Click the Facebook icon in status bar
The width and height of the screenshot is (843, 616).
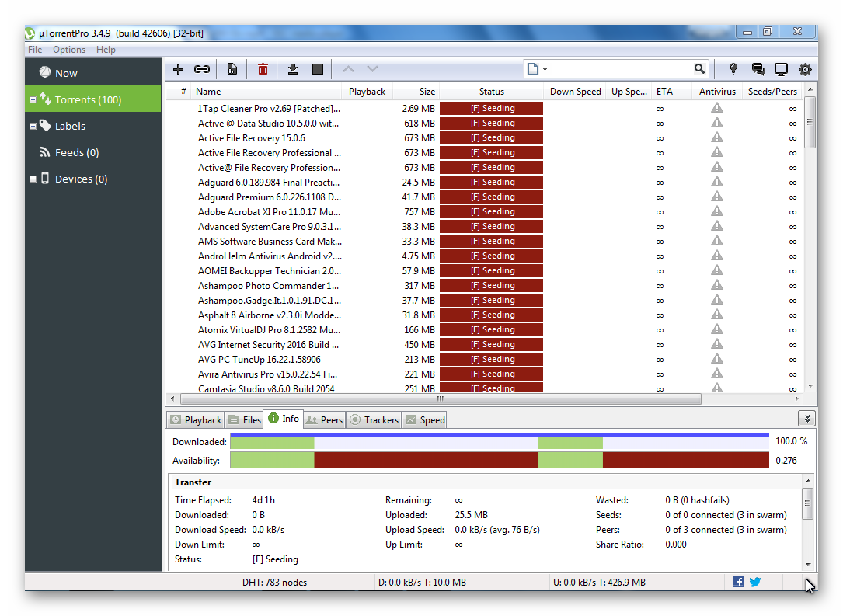point(738,582)
